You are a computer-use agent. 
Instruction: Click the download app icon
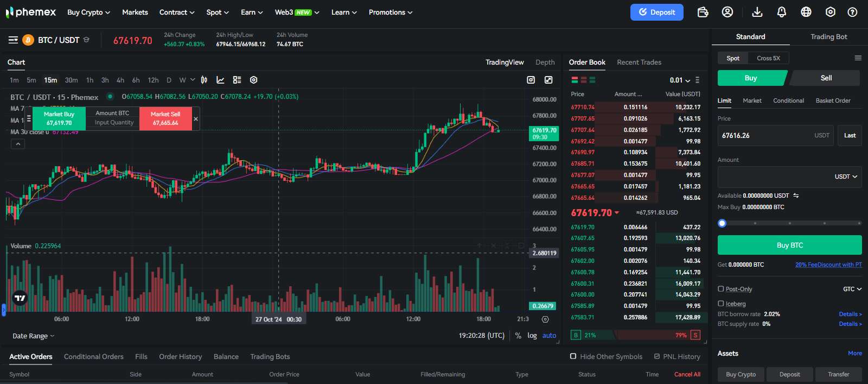(757, 12)
